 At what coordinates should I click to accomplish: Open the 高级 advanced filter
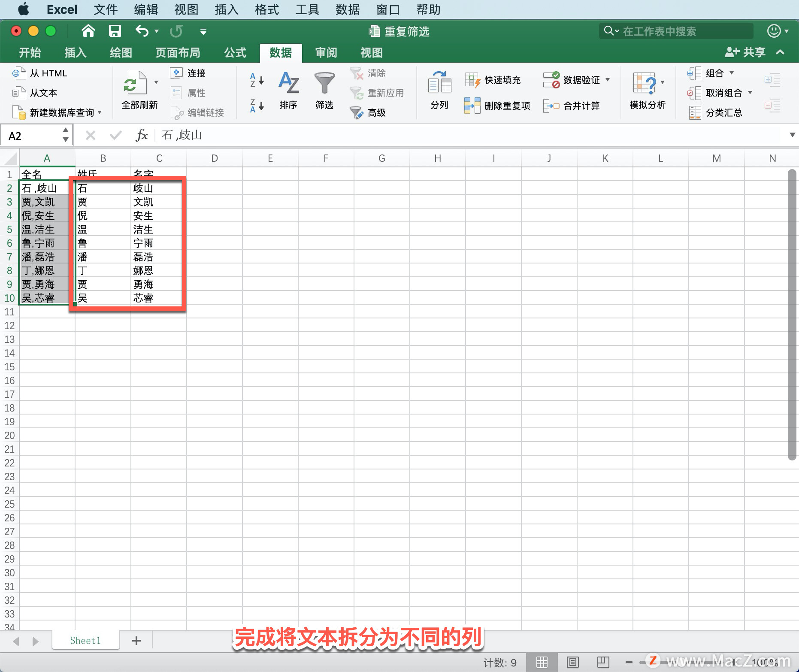(x=368, y=112)
